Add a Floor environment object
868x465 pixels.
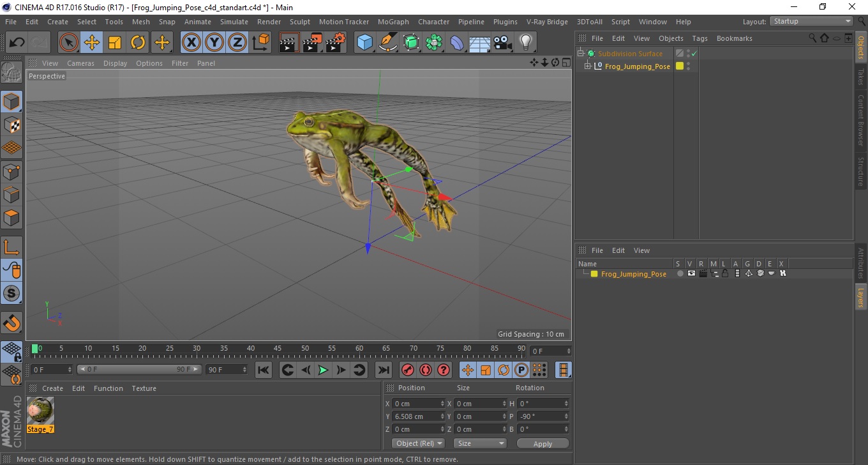480,43
